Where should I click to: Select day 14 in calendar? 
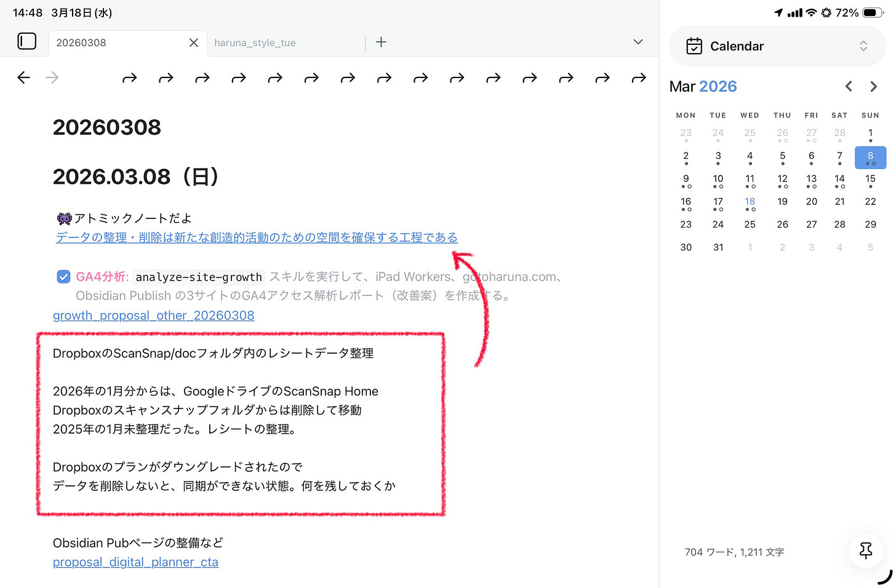[839, 180]
